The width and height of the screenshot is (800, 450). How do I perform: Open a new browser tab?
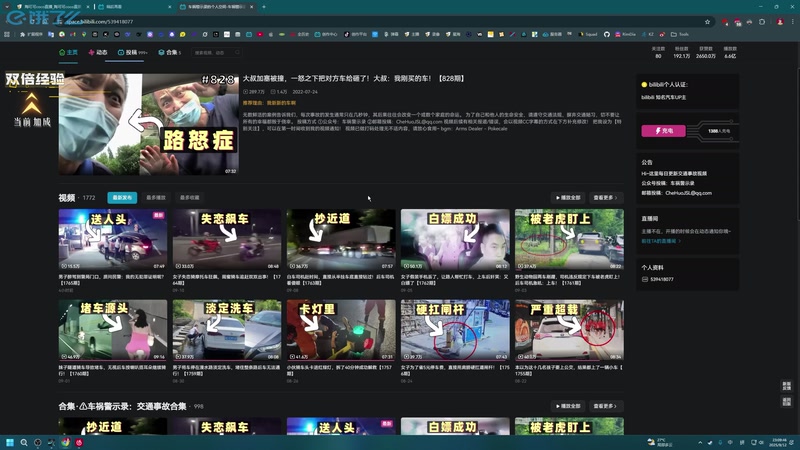tap(264, 7)
